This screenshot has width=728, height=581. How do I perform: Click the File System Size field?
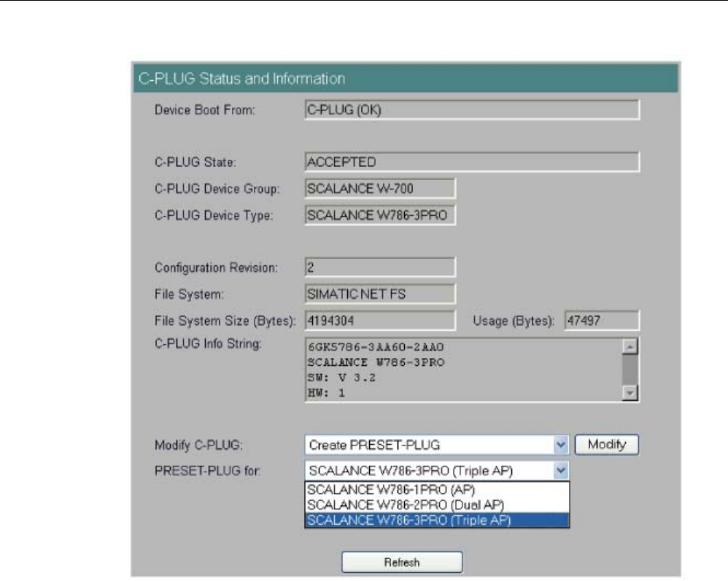[x=380, y=321]
